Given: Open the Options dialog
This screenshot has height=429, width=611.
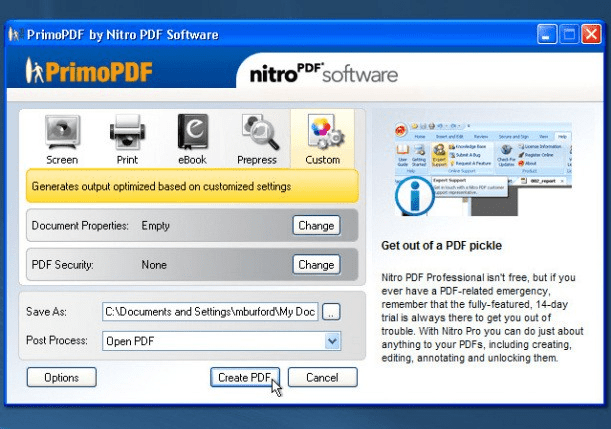Looking at the screenshot, I should [x=62, y=377].
